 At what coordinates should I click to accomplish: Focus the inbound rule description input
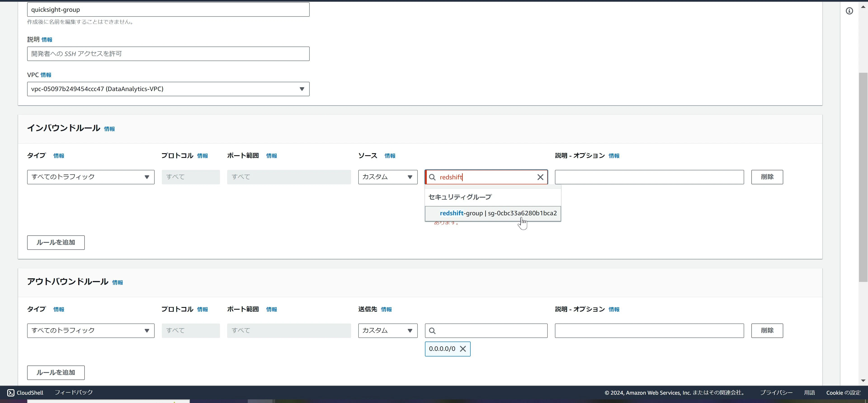tap(649, 177)
